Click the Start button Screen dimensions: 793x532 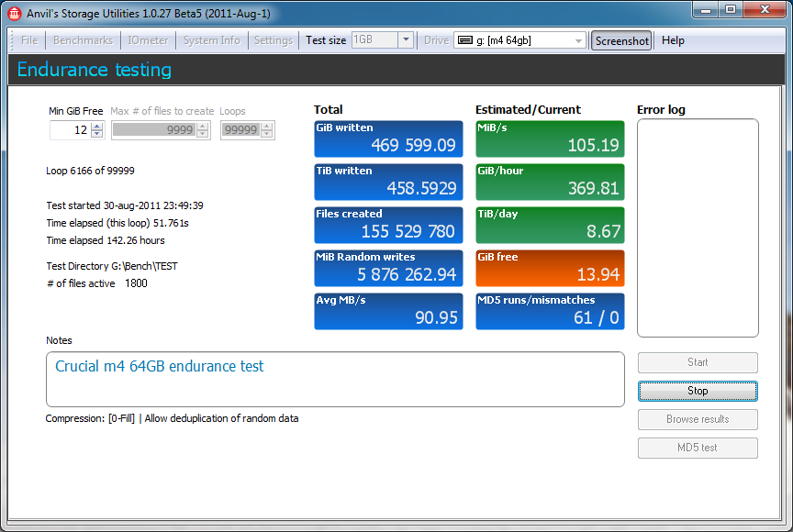pyautogui.click(x=698, y=362)
